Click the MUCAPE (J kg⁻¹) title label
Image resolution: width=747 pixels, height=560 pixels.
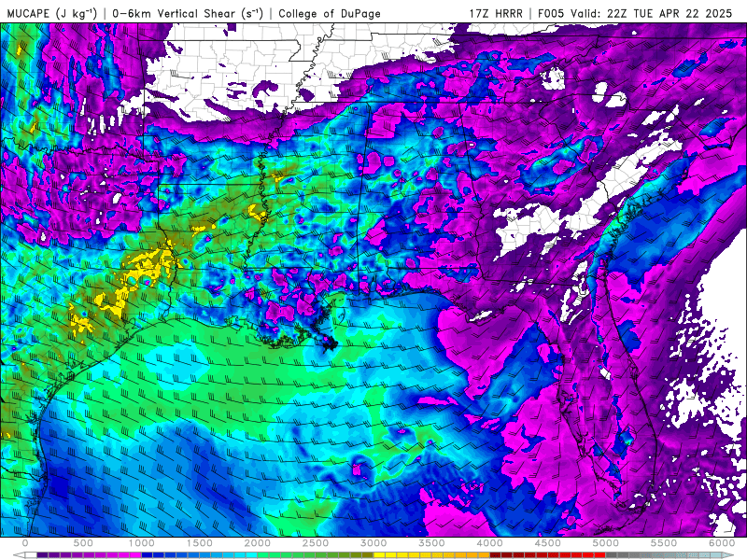click(52, 13)
